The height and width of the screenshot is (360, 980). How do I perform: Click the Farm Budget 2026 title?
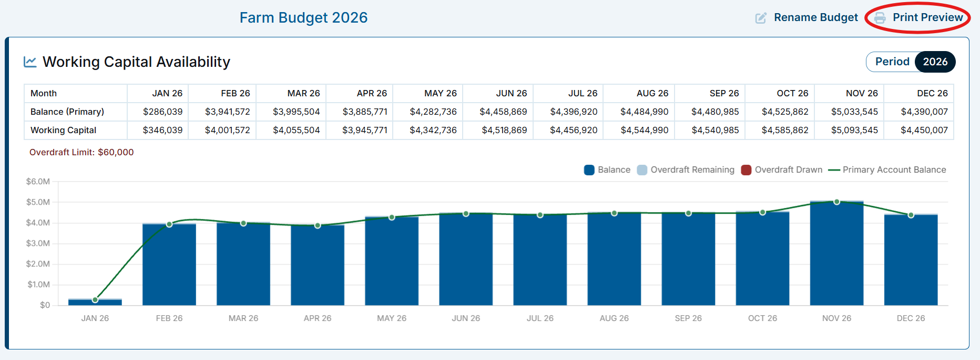[x=303, y=17]
